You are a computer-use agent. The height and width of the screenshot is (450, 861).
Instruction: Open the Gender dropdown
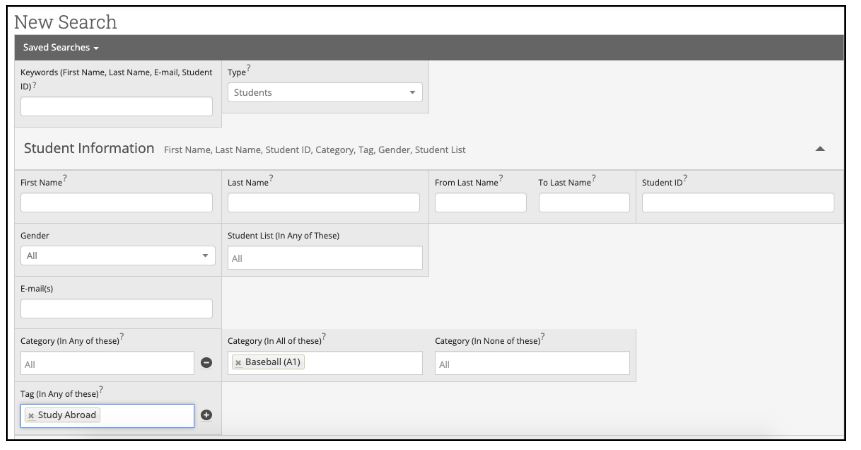118,256
